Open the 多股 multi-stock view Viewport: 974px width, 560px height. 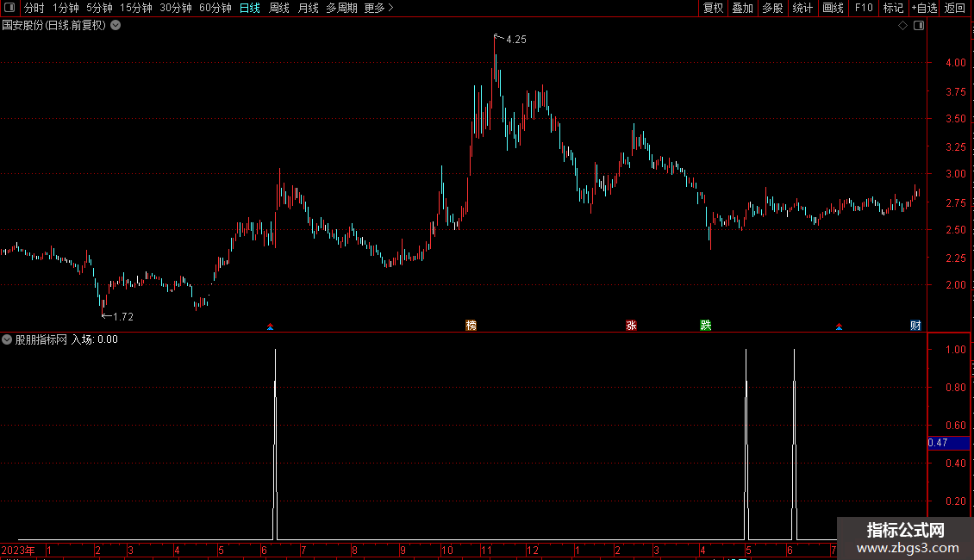click(x=772, y=8)
